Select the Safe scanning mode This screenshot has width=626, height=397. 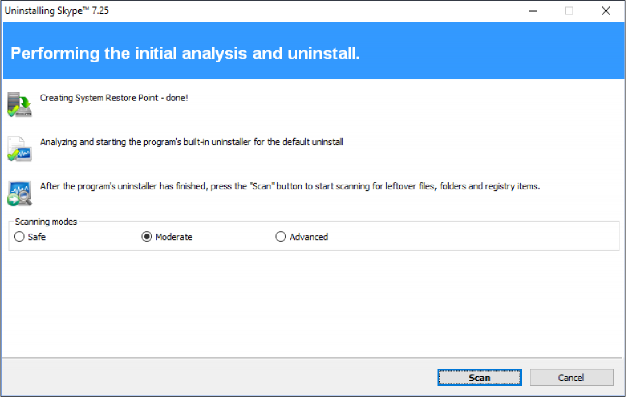coord(30,237)
